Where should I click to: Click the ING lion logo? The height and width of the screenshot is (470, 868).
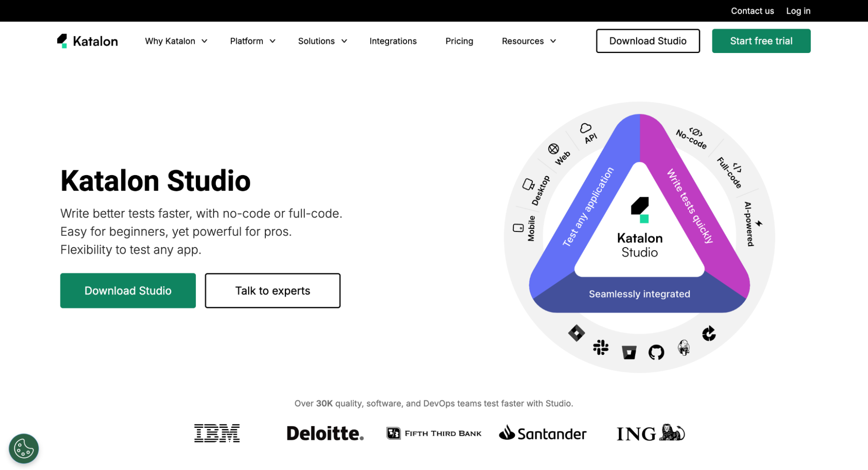pyautogui.click(x=651, y=433)
